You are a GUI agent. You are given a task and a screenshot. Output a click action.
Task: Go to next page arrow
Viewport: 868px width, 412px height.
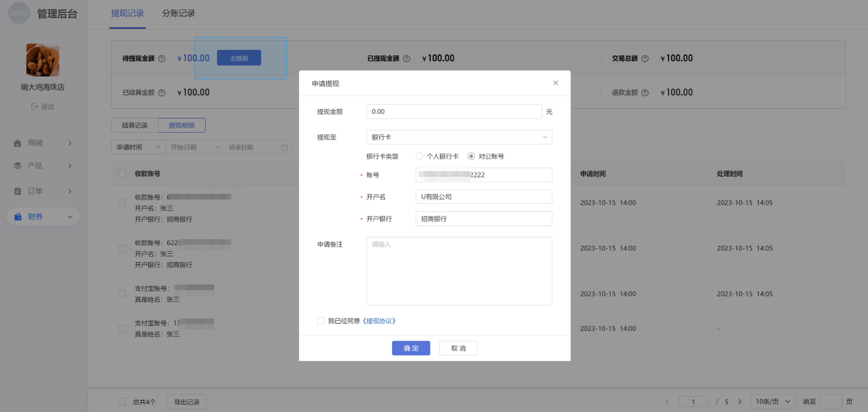click(x=739, y=402)
